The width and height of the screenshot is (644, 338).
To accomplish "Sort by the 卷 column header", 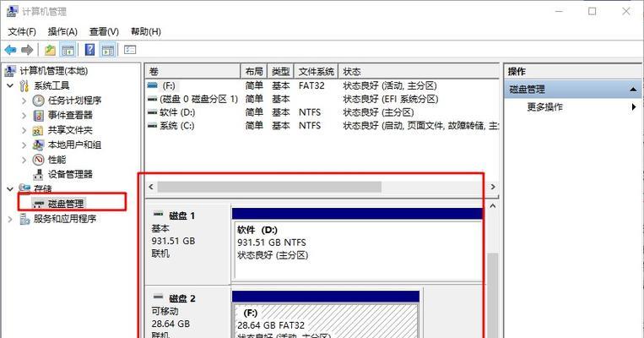I will coord(192,72).
